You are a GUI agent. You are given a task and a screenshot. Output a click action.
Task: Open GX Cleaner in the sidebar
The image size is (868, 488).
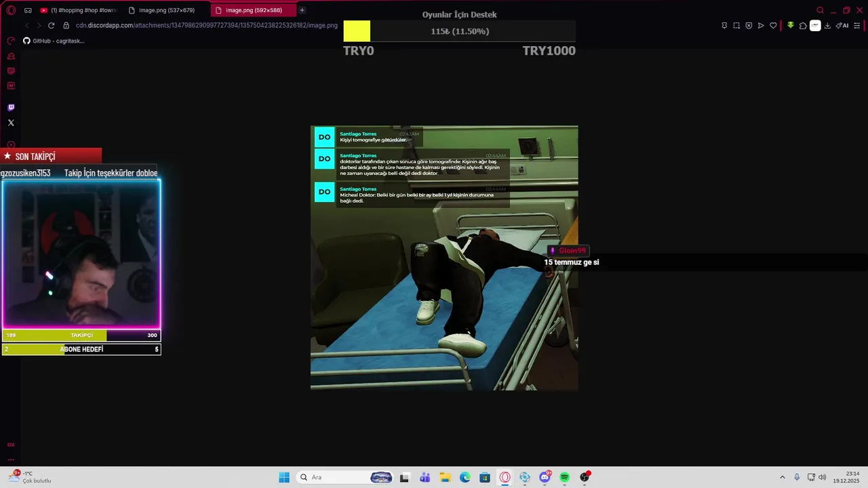(x=11, y=56)
